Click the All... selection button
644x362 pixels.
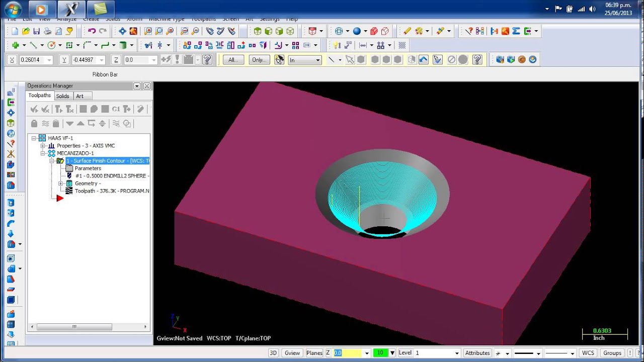pos(232,60)
